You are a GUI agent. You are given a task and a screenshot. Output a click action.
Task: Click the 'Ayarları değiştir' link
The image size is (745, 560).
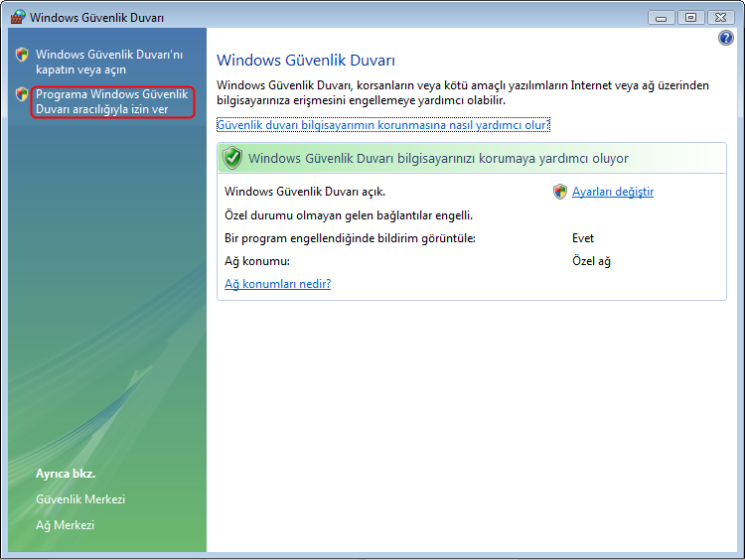coord(613,192)
